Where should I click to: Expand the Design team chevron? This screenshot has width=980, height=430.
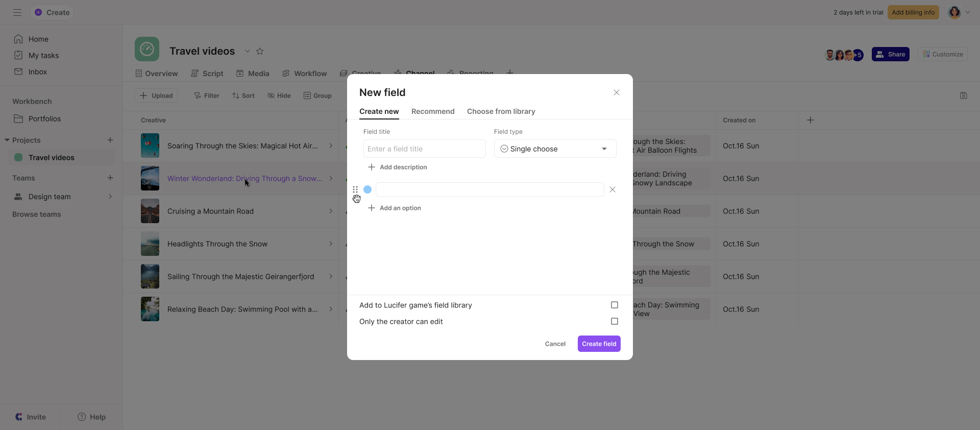(110, 197)
